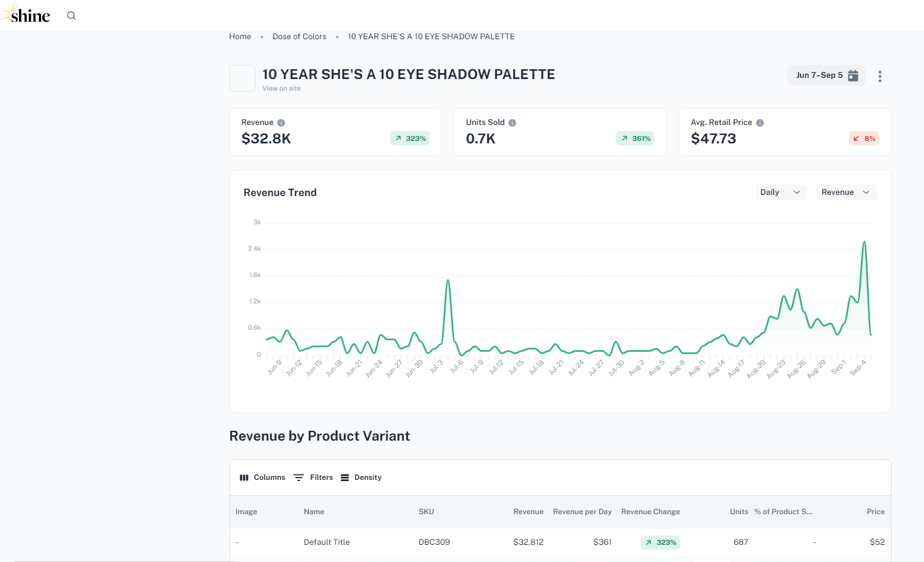Screen dimensions: 924x562
Task: Click the product thumbnail placeholder
Action: click(242, 78)
